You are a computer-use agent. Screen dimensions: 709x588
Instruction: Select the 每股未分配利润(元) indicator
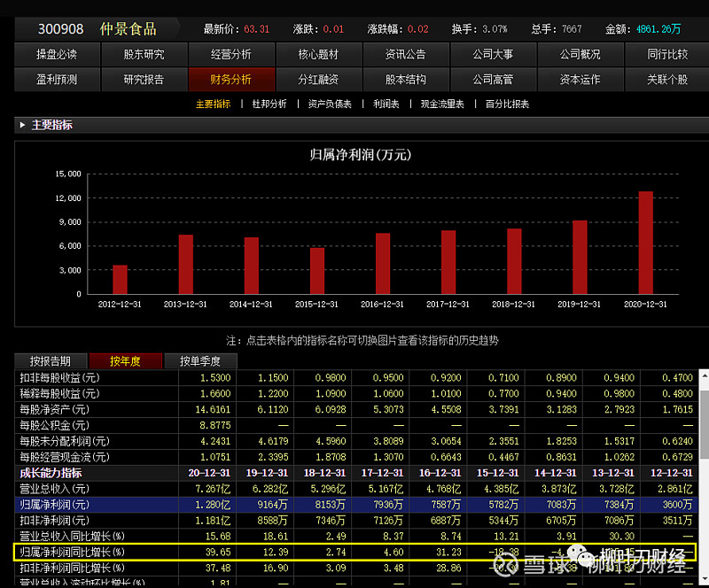[65, 441]
